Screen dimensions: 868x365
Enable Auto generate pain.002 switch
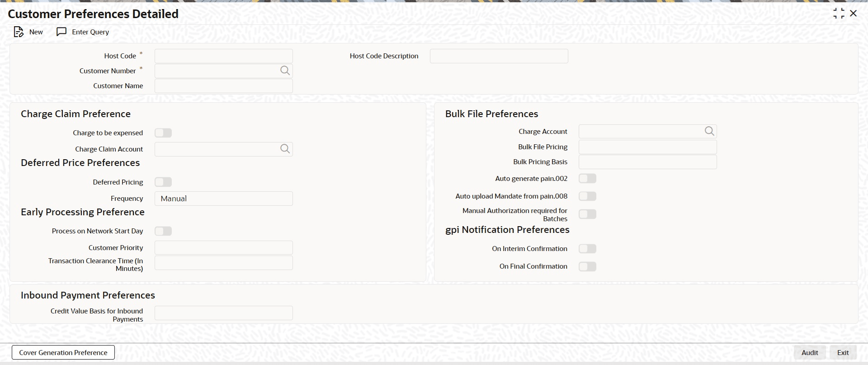click(587, 179)
